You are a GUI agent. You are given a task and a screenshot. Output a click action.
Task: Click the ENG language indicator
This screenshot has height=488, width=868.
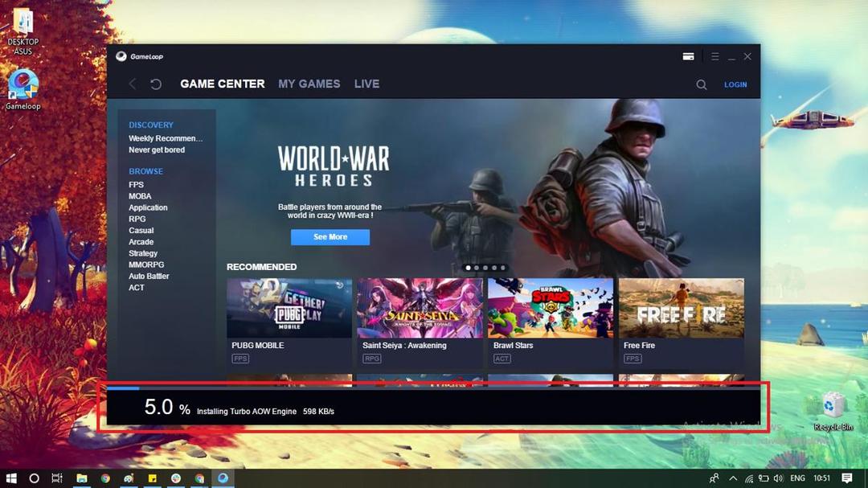coord(798,478)
